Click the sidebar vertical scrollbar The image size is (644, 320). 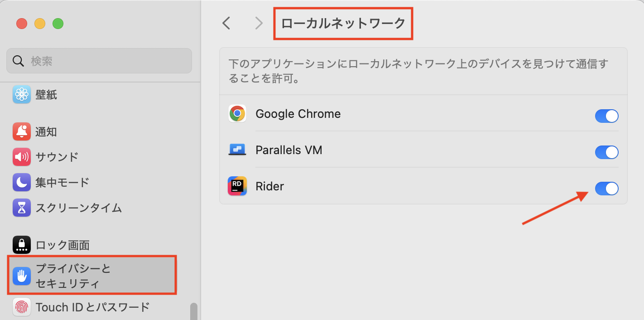194,311
